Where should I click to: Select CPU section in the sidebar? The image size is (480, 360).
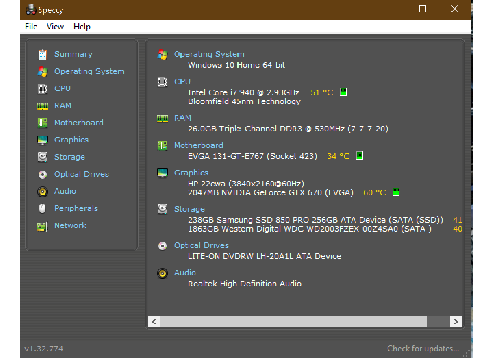pos(62,88)
